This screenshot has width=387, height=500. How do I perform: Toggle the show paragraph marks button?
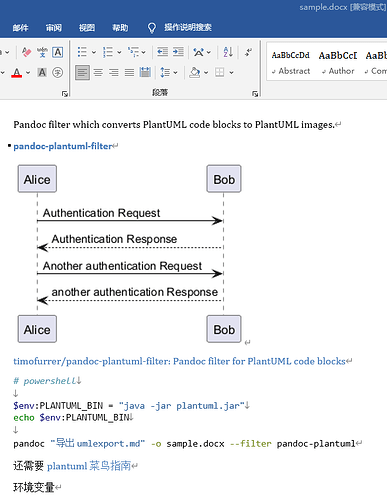tap(248, 52)
